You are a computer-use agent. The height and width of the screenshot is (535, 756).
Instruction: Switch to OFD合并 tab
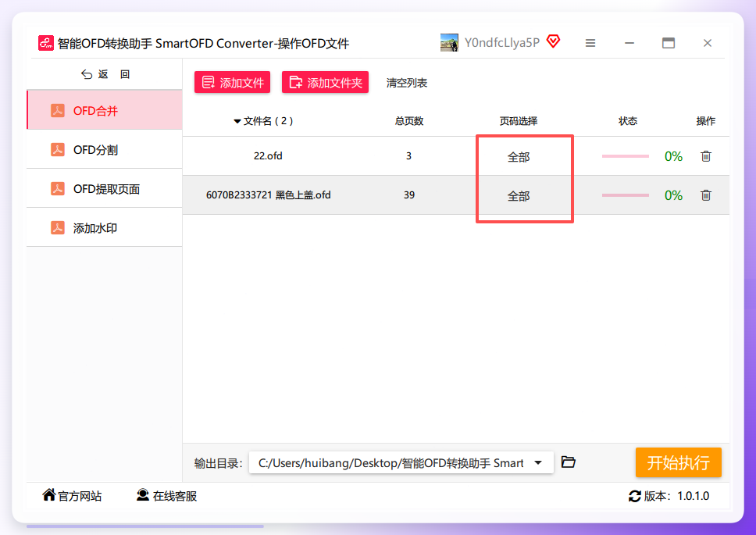105,110
